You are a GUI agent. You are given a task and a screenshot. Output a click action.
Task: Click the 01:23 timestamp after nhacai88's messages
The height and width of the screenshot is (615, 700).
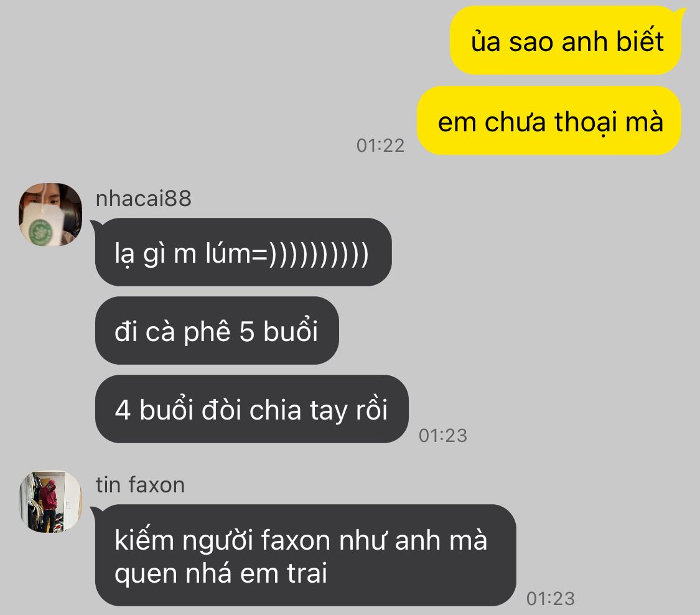click(x=443, y=436)
